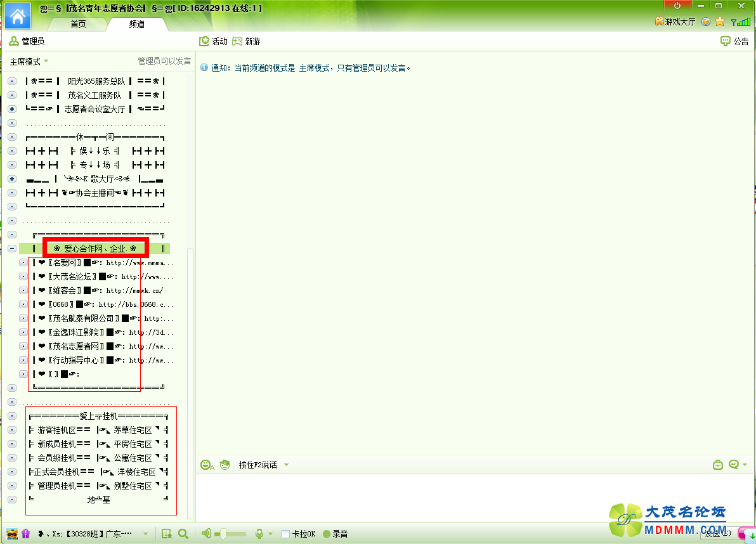Viewport: 756px width, 544px height.
Task: Click the chat bubble icon above message box
Action: pyautogui.click(x=733, y=465)
